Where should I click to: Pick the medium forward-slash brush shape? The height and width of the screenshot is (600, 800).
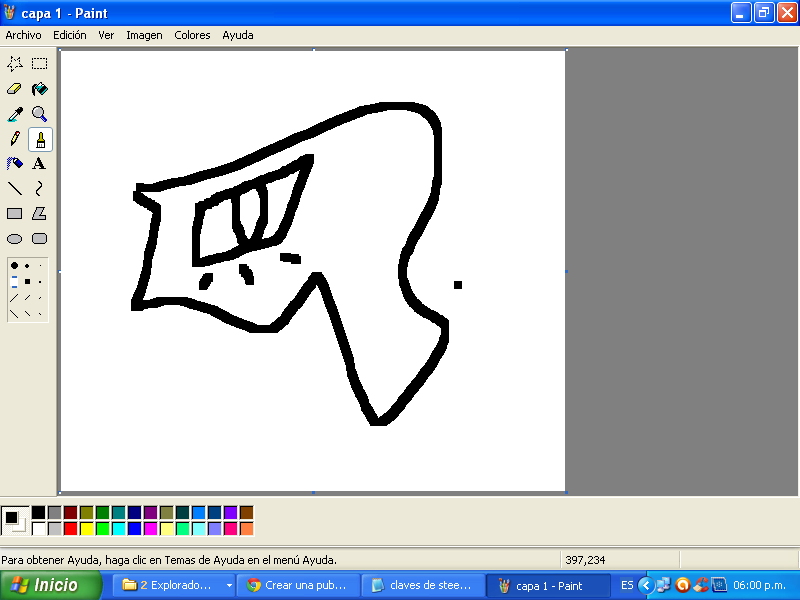click(x=27, y=298)
